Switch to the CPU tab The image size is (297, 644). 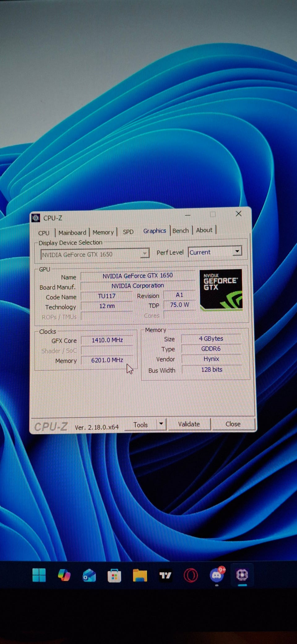point(44,233)
